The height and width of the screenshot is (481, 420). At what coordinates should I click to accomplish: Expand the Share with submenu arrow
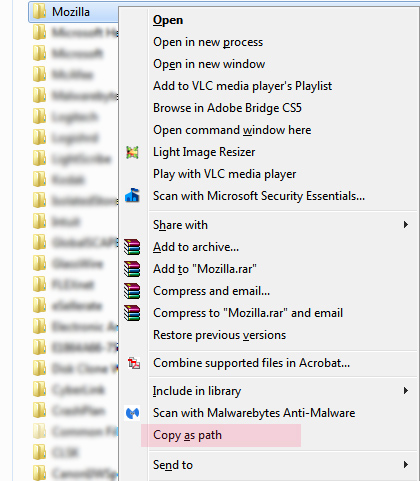pyautogui.click(x=406, y=225)
